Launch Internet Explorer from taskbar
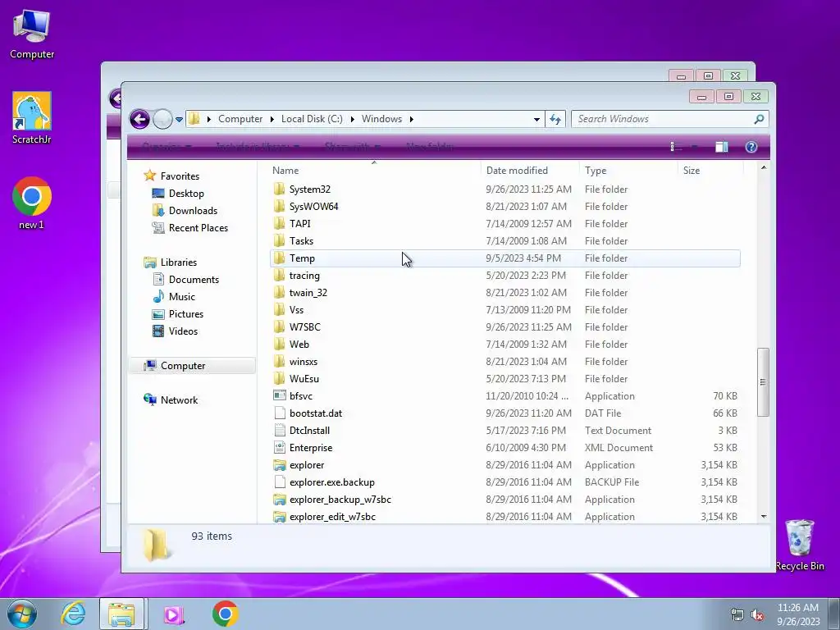The height and width of the screenshot is (630, 840). point(73,614)
